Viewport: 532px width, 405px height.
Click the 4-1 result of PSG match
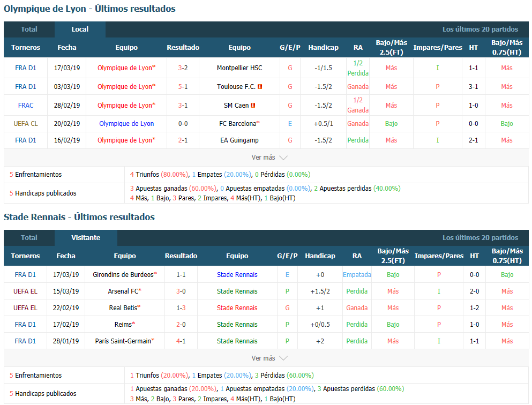tap(181, 341)
